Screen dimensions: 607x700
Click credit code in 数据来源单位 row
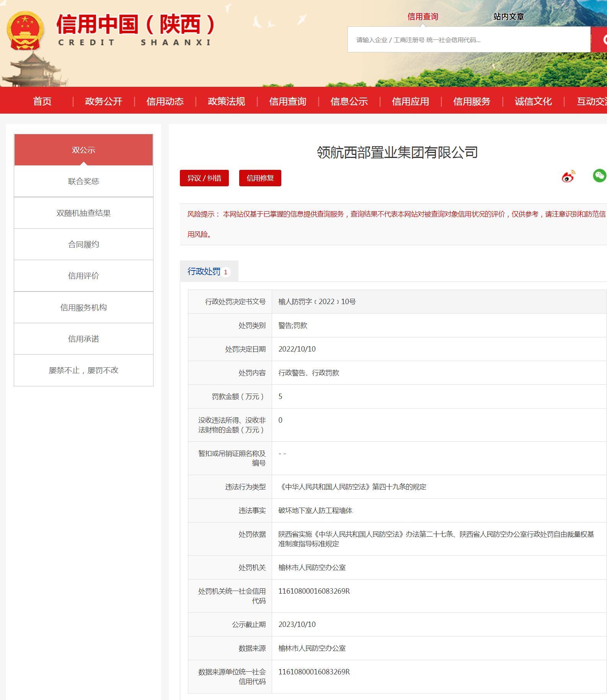(314, 672)
